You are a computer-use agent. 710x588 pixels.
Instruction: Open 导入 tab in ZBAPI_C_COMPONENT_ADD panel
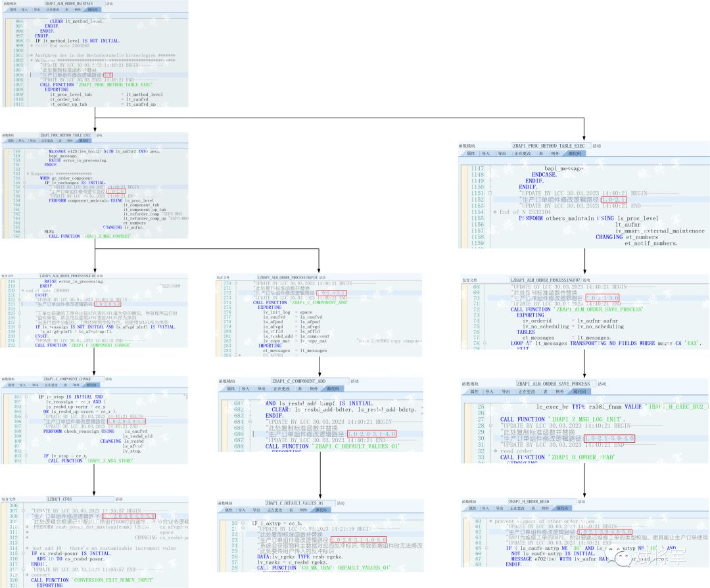(x=245, y=389)
